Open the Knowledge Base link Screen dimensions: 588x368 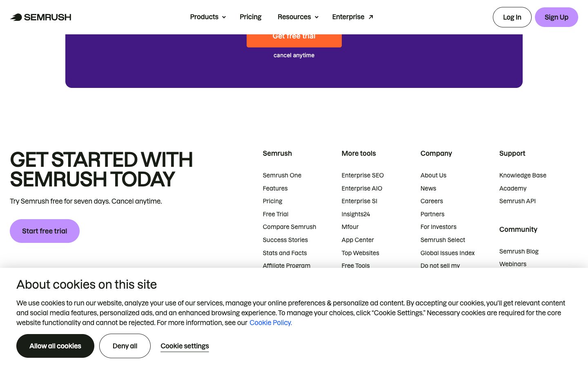[523, 175]
